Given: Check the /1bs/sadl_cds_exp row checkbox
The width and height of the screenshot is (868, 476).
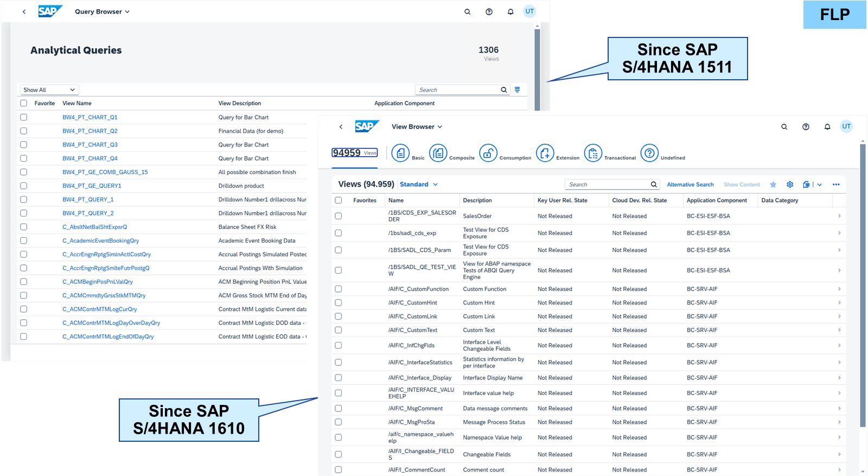Looking at the screenshot, I should coord(339,233).
